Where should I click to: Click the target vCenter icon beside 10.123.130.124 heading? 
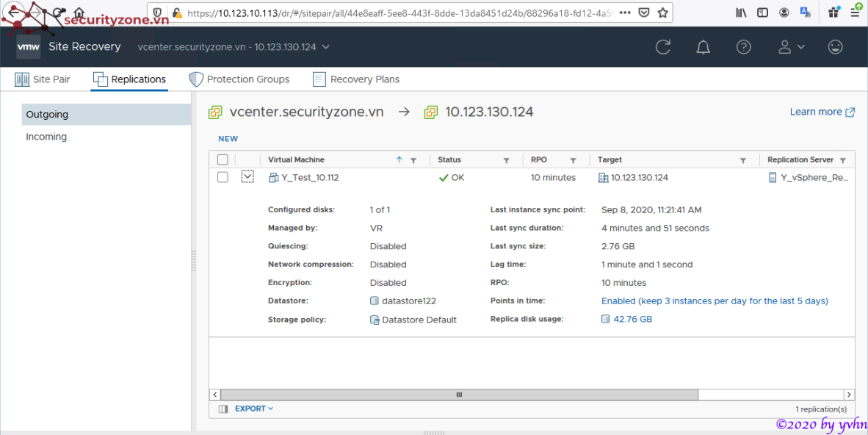(x=430, y=112)
